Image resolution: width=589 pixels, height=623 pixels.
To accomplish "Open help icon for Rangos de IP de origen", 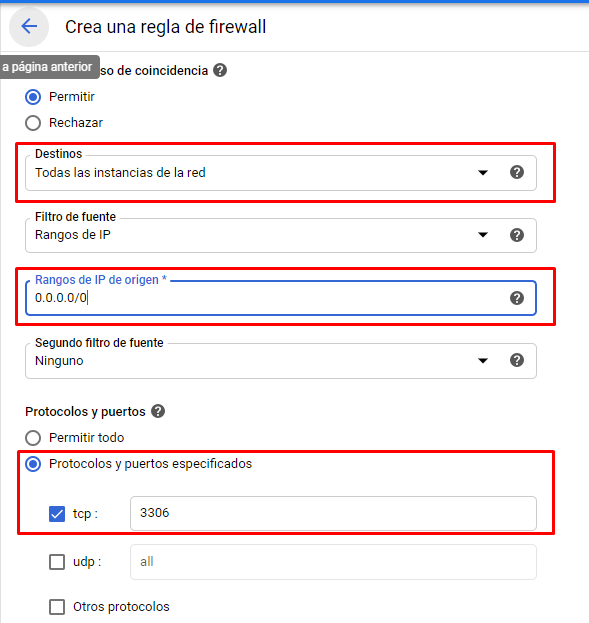I will (x=517, y=298).
